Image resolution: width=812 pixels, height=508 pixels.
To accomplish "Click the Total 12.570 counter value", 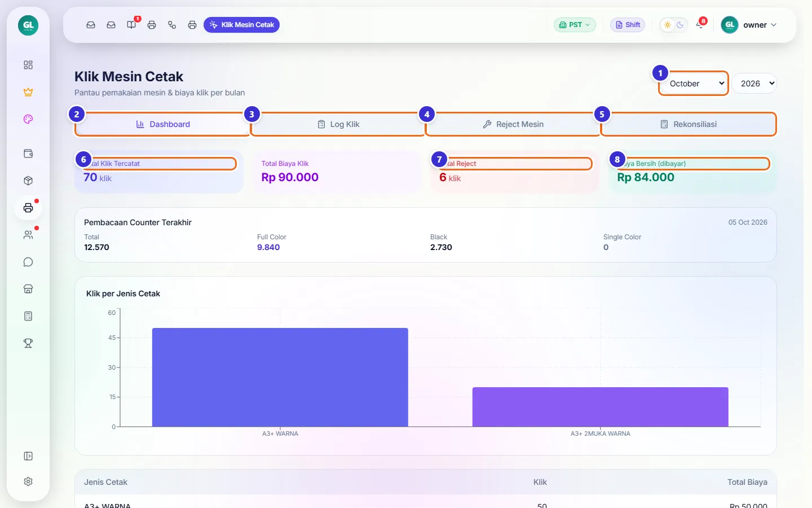I will (96, 247).
